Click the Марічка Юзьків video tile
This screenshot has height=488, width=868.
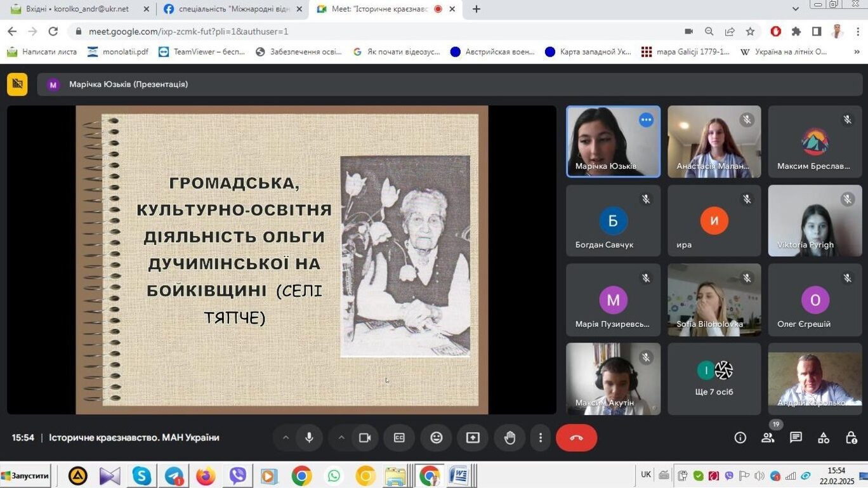pos(612,142)
